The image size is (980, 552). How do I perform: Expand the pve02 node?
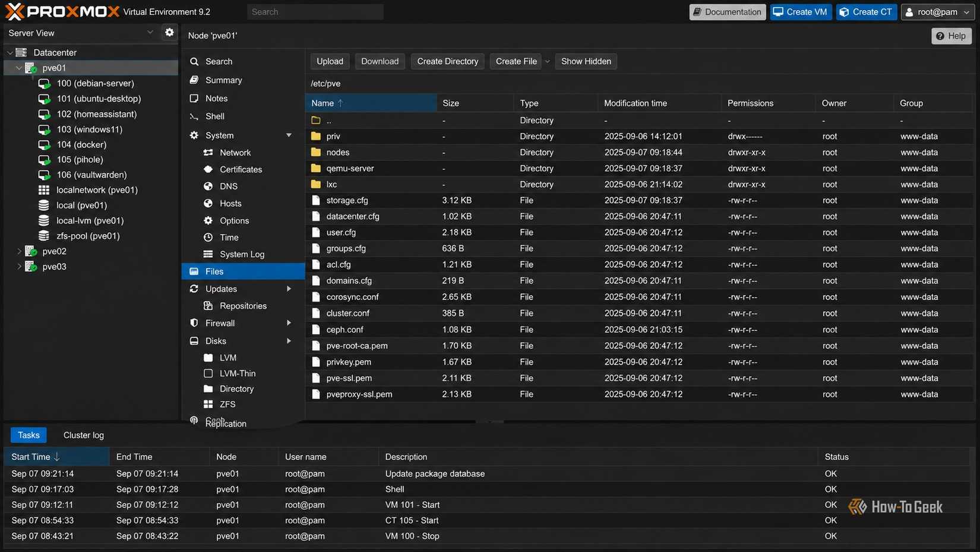point(18,251)
